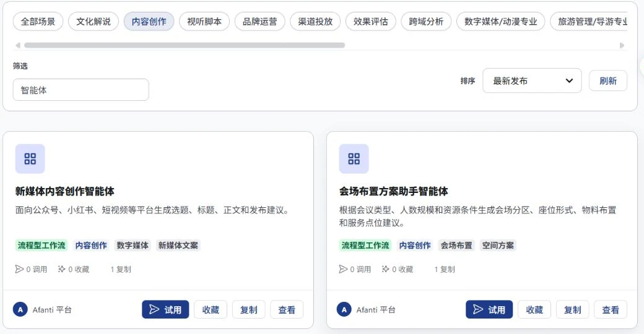The height and width of the screenshot is (334, 644).
Task: Click 内容创作 tag on 会场布置方案助手智能体 card
Action: (x=415, y=246)
